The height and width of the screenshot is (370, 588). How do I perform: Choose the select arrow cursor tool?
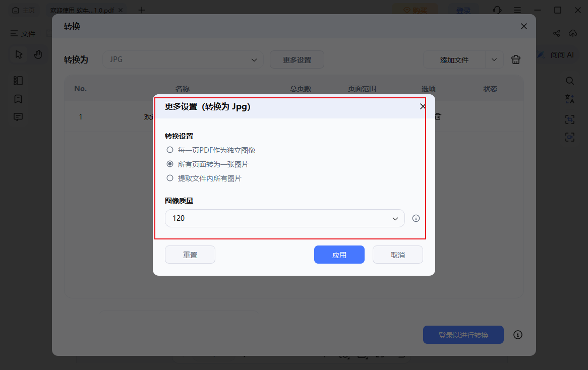click(x=19, y=55)
